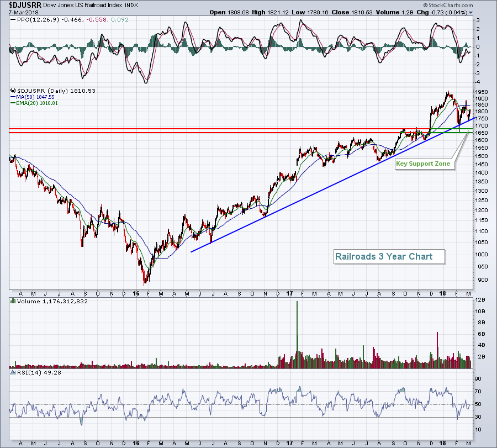This screenshot has height=448, width=497.
Task: Click the $DJUSRR ticker title in the header
Action: [25, 5]
